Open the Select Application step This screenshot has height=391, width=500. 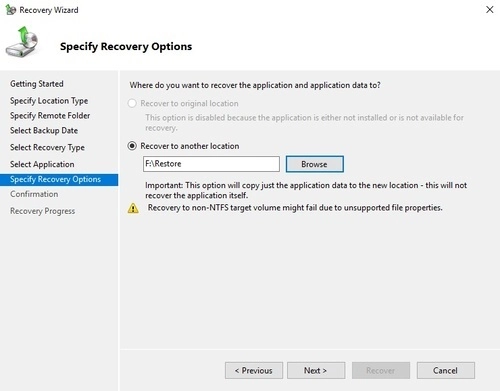[x=42, y=164]
